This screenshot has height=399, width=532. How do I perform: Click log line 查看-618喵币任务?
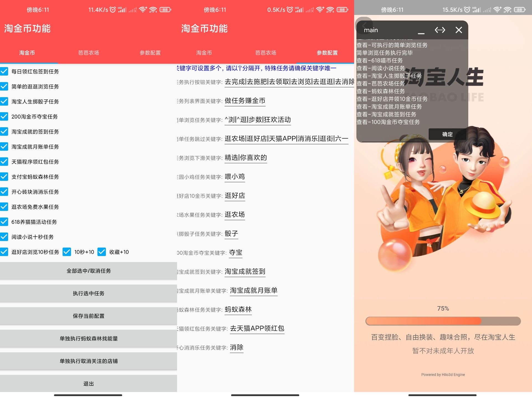tap(380, 60)
